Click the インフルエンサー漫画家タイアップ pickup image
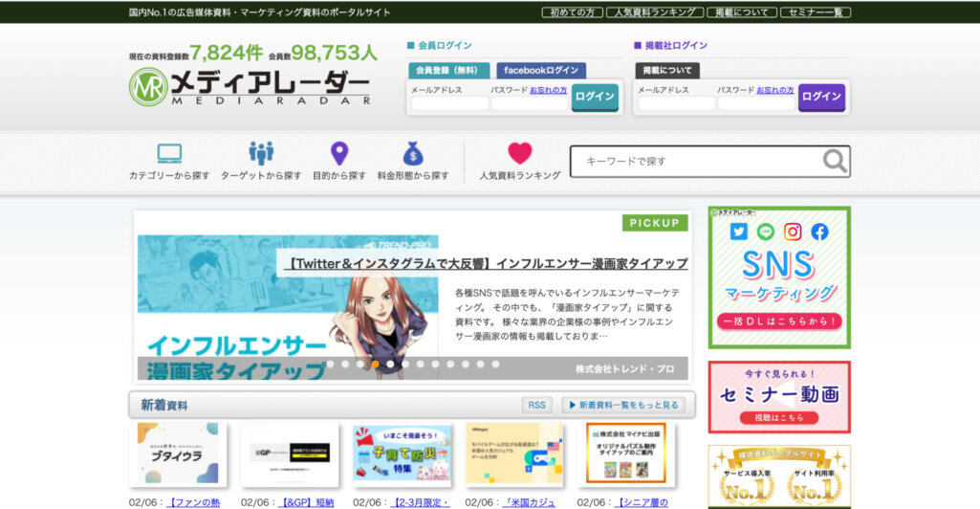 coord(288,306)
